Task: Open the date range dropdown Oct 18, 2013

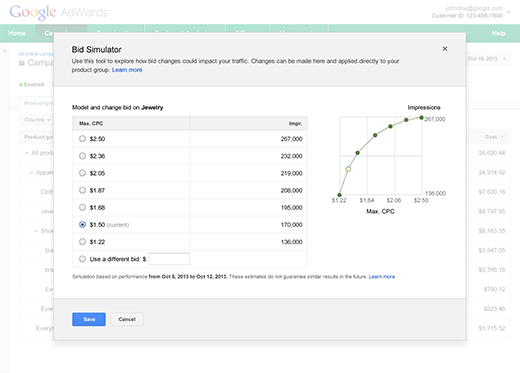Action: [x=487, y=59]
